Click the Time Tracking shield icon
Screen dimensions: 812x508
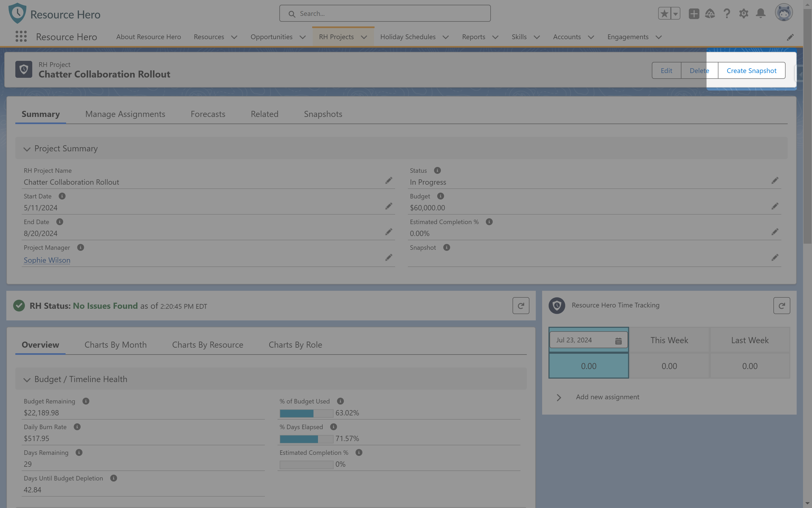[x=557, y=305]
